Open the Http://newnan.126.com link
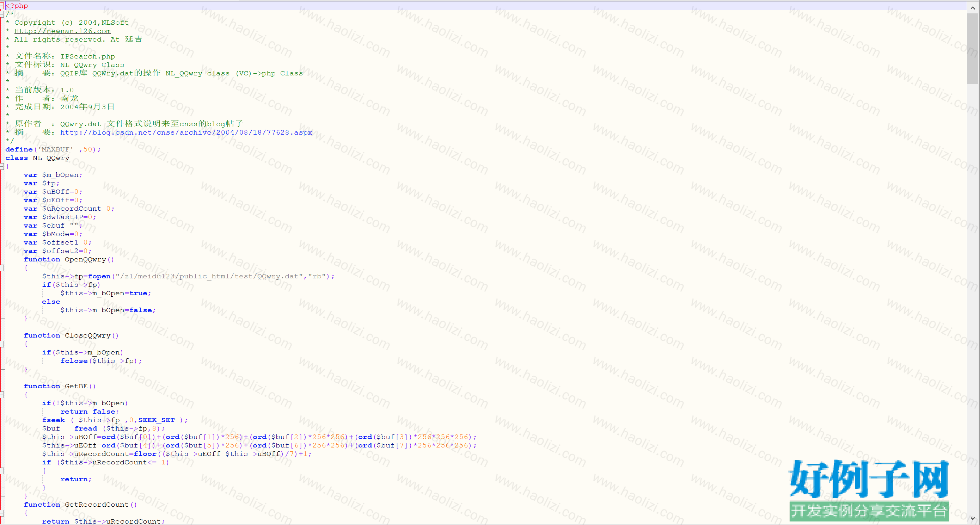The width and height of the screenshot is (980, 525). coord(62,31)
